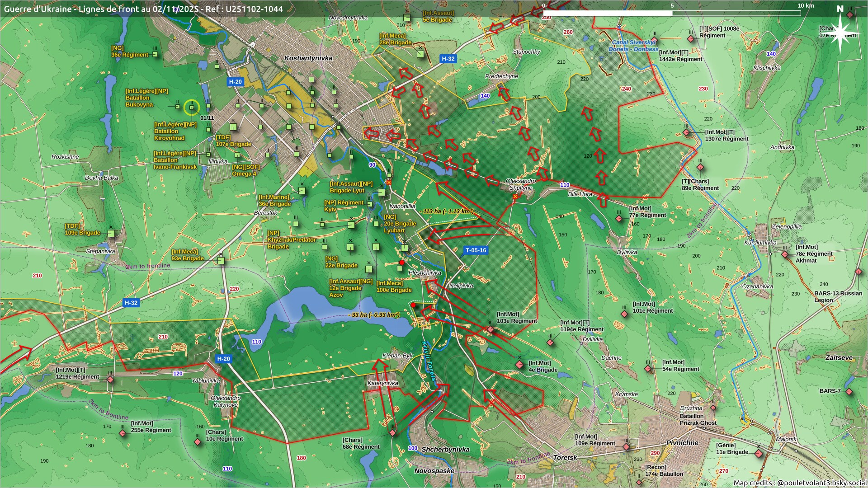This screenshot has height=488, width=868.
Task: Click the 11e Brigade Génie unit marker
Action: [x=759, y=453]
